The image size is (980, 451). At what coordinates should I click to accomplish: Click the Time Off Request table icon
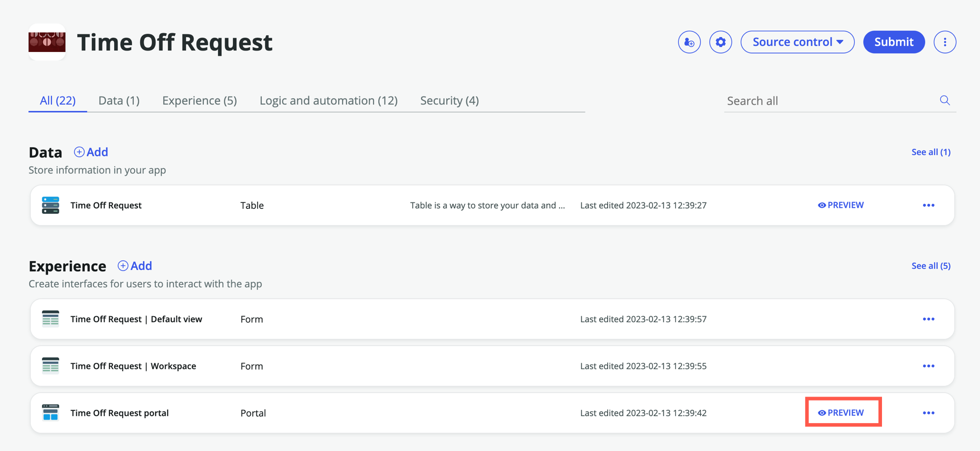(x=50, y=205)
